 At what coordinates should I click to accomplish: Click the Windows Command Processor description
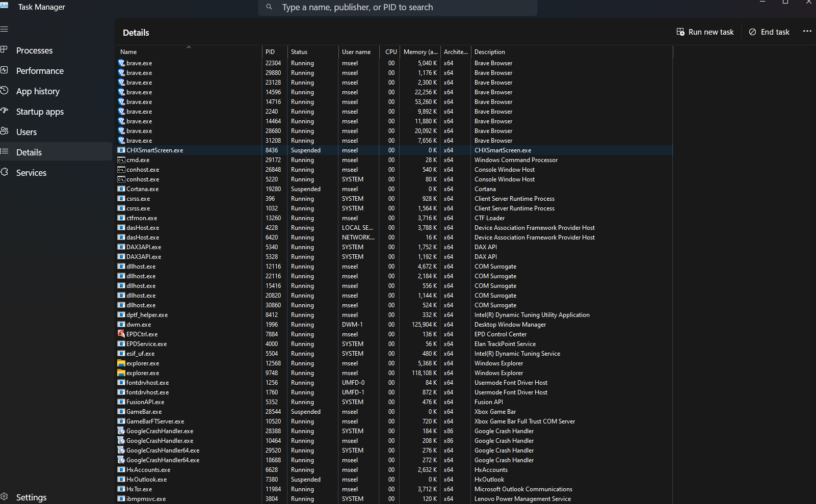516,160
